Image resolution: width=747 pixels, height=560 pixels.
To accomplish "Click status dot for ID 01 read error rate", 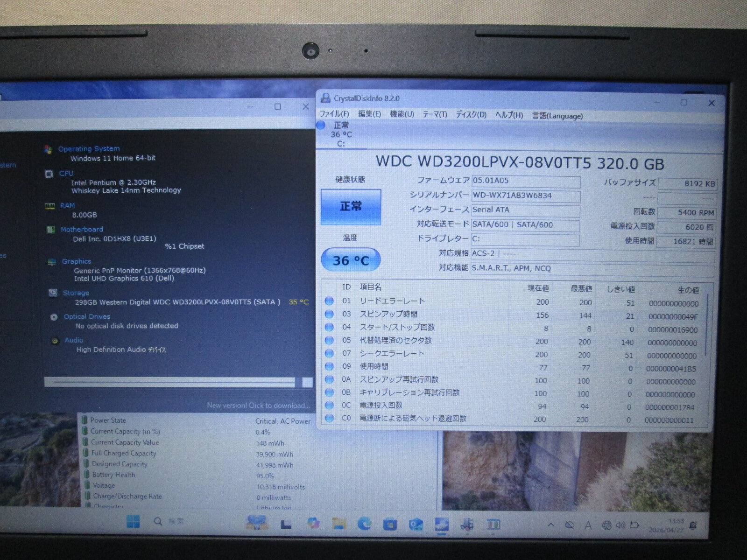I will click(x=330, y=301).
